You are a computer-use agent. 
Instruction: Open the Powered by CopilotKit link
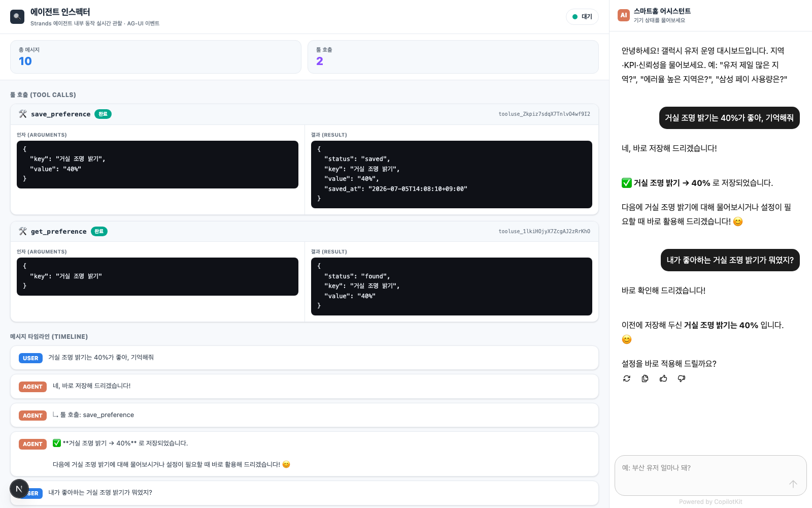click(x=710, y=502)
